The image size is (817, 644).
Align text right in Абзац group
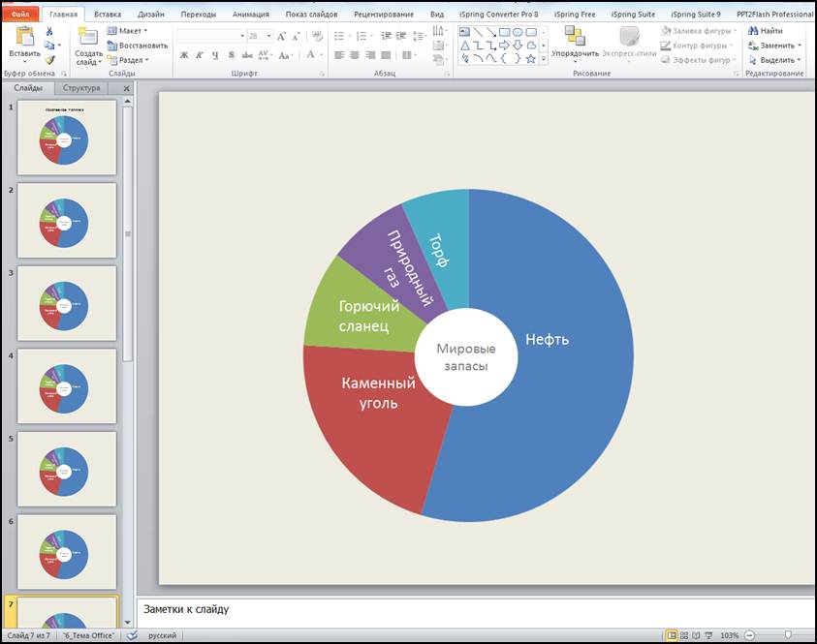pyautogui.click(x=370, y=54)
